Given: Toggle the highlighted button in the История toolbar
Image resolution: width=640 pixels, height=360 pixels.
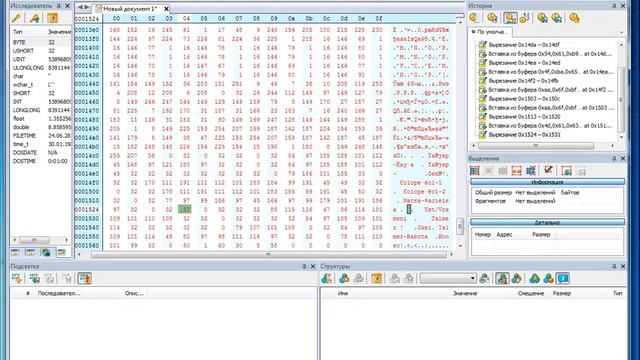Looking at the screenshot, I should tap(510, 18).
